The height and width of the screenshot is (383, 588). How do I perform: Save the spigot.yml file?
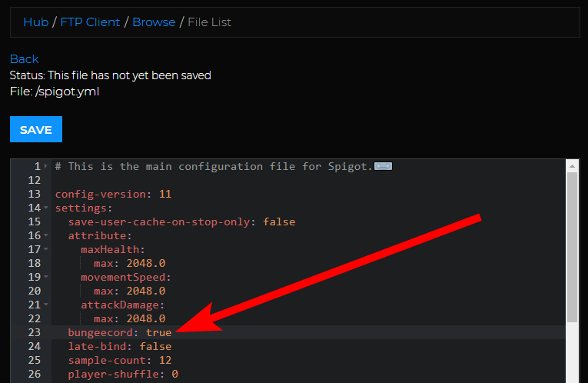pyautogui.click(x=36, y=129)
